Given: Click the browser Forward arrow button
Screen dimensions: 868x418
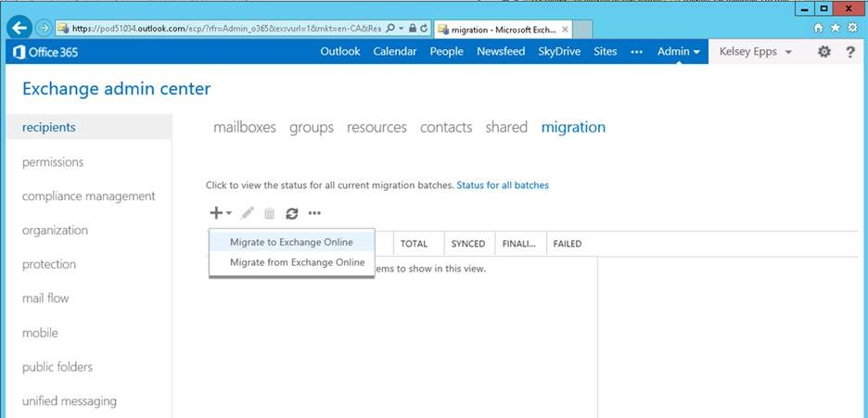Looking at the screenshot, I should pos(44,28).
